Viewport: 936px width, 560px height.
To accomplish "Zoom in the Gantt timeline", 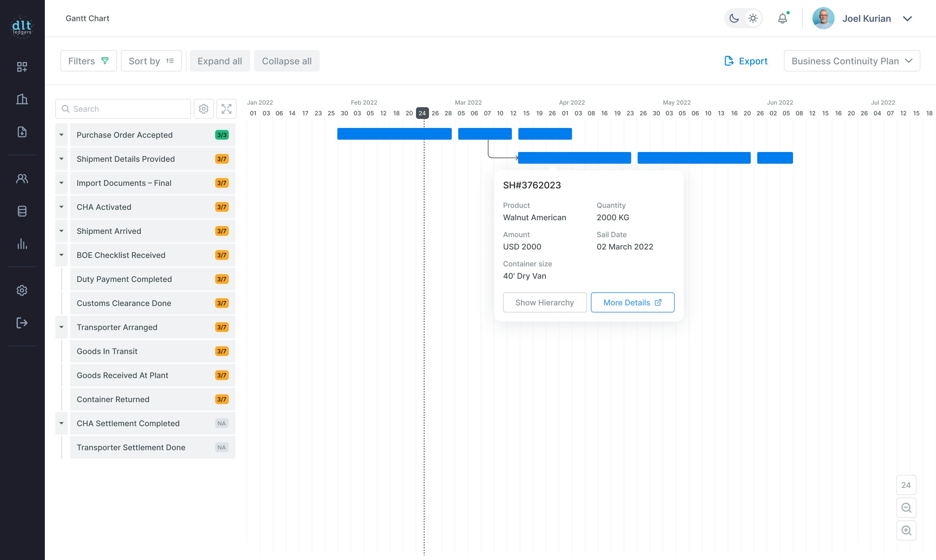I will point(906,530).
